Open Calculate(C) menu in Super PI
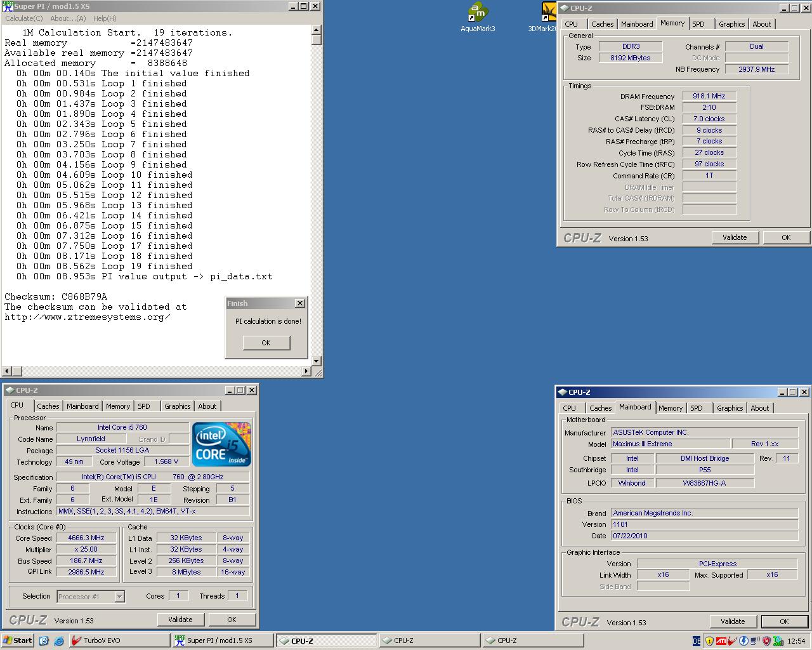812x650 pixels. pos(24,18)
